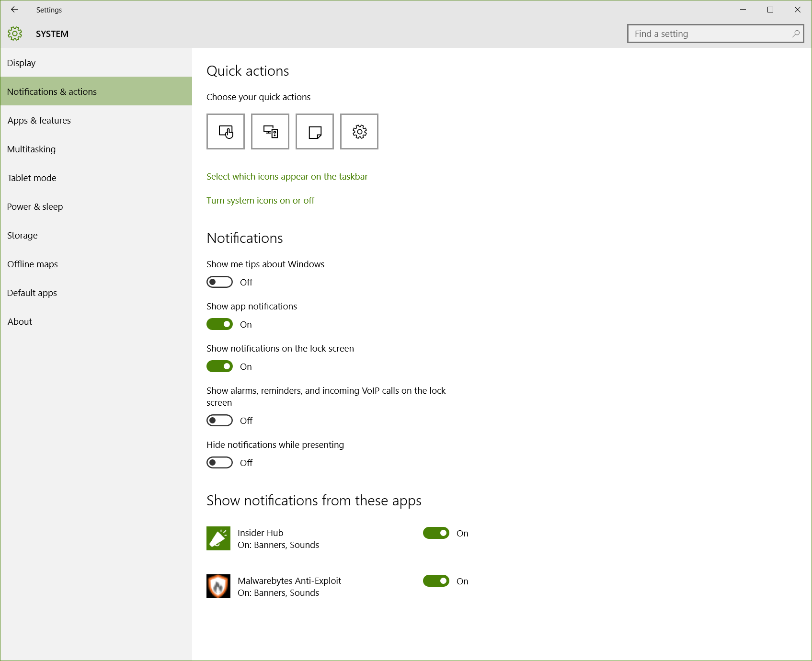Viewport: 812px width, 661px height.
Task: Open Turn system icons on or off
Action: [x=260, y=201]
